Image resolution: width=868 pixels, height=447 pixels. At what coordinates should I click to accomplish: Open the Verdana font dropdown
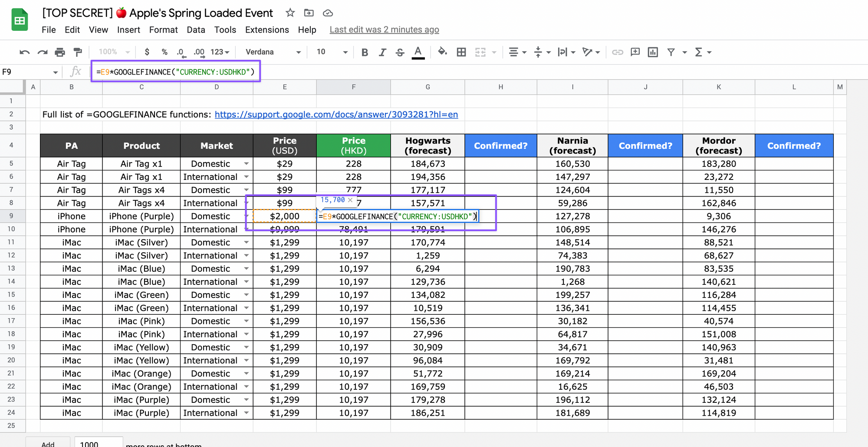(x=273, y=52)
